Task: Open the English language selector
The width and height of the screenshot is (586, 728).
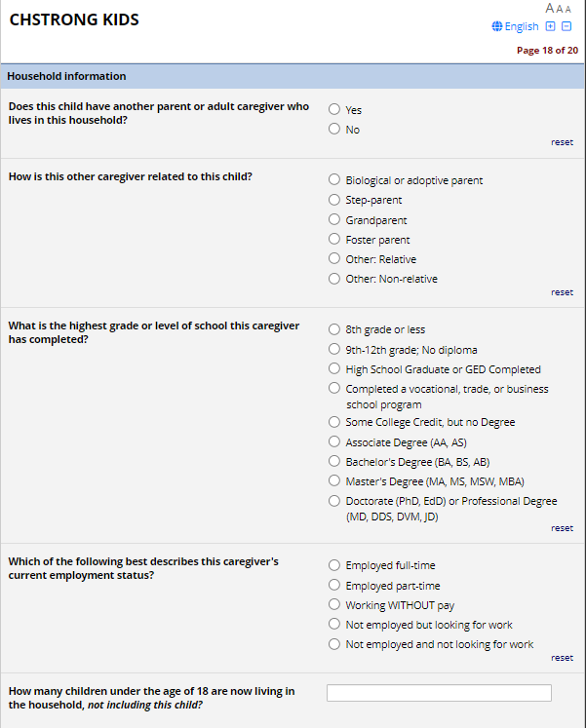Action: 522,27
